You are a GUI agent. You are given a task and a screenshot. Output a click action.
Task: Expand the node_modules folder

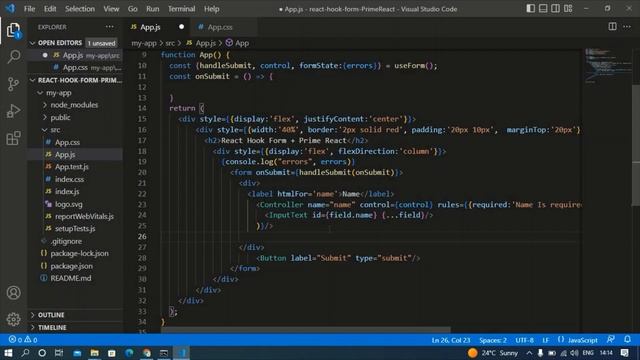click(74, 105)
